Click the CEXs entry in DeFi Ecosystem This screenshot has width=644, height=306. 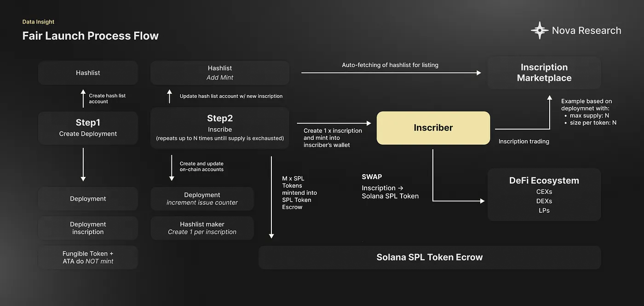[x=544, y=192]
